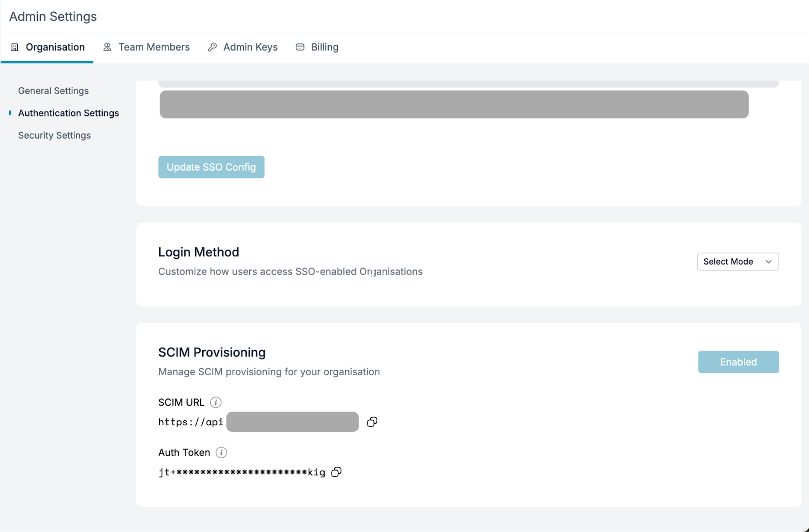Click the masked Auth Token text
The height and width of the screenshot is (532, 809).
tap(242, 472)
